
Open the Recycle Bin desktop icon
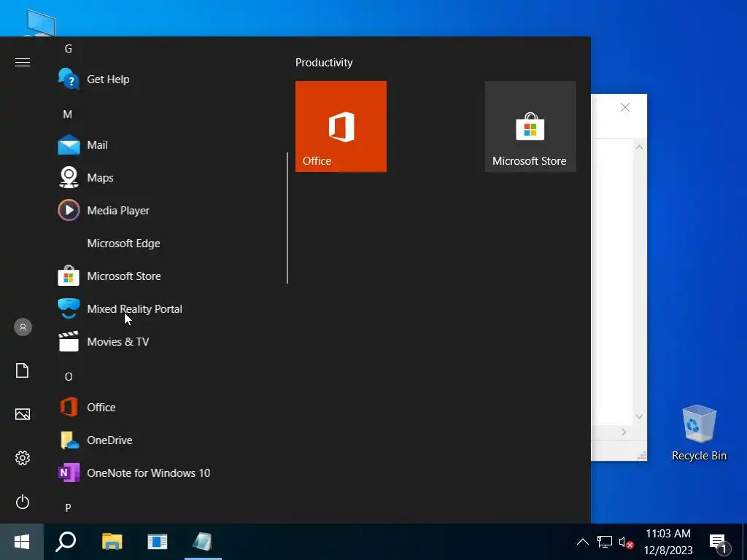coord(699,433)
